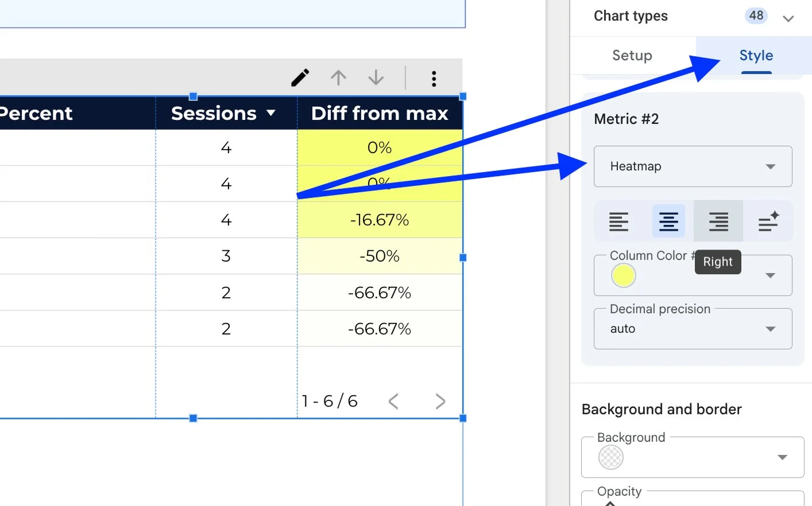812x506 pixels.
Task: Click the pencil edit icon above the table
Action: 300,77
